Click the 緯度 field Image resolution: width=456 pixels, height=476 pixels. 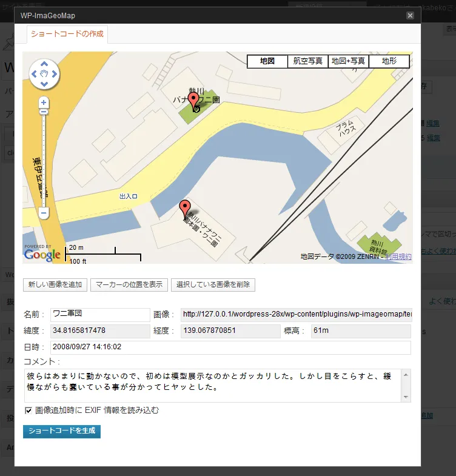100,331
